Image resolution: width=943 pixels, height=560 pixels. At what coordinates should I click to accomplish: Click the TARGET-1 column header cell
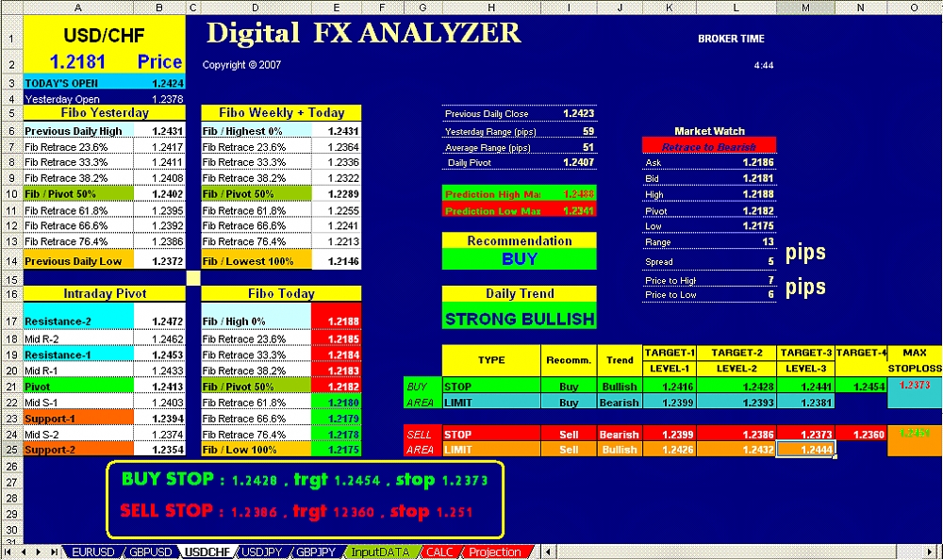670,353
